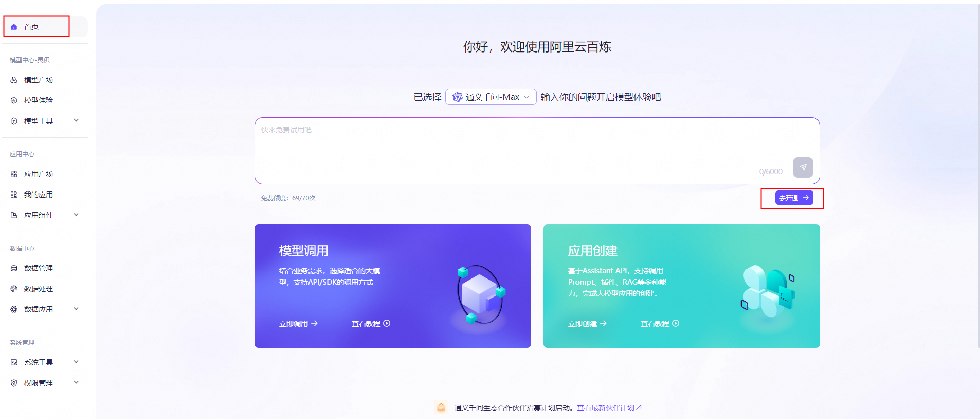Expand the 系统工具 submenu chevron
The image size is (980, 419).
coord(76,362)
